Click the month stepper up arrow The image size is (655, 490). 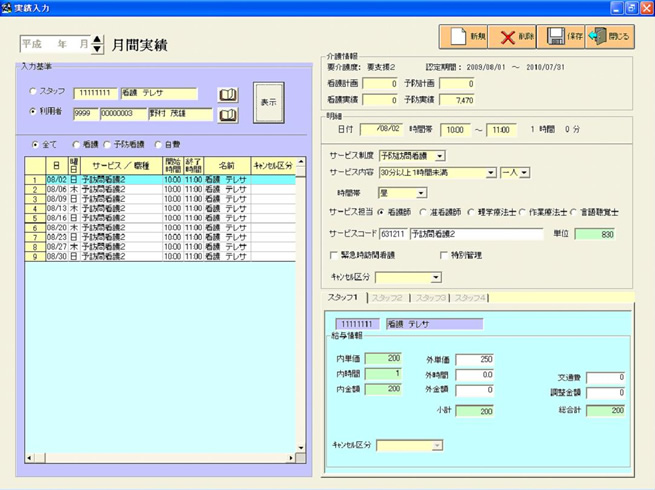click(x=97, y=40)
